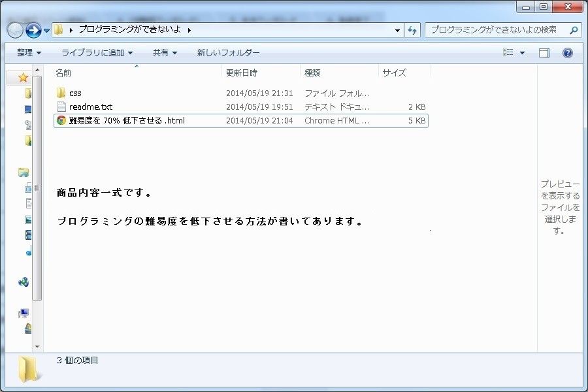Open address bar history dropdown arrow

397,30
